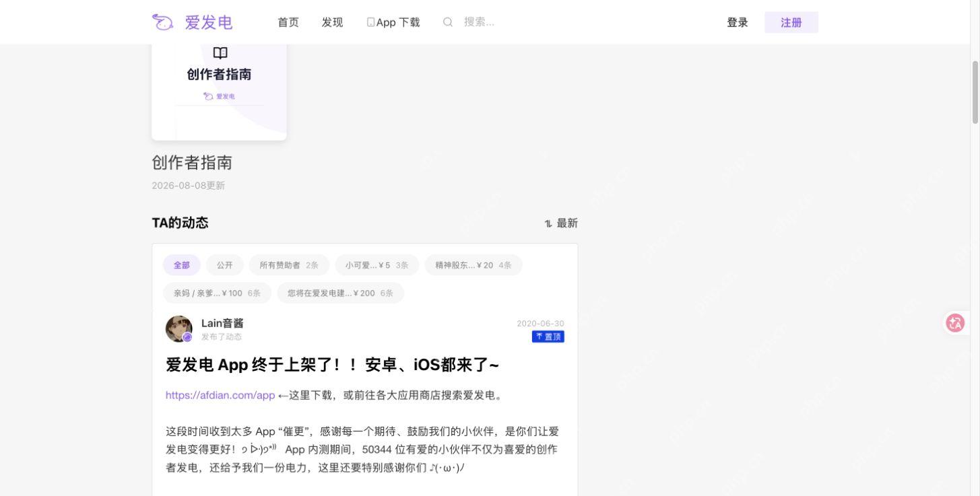980x496 pixels.
Task: Click the page vertical scrollbar thumb
Action: (x=975, y=92)
